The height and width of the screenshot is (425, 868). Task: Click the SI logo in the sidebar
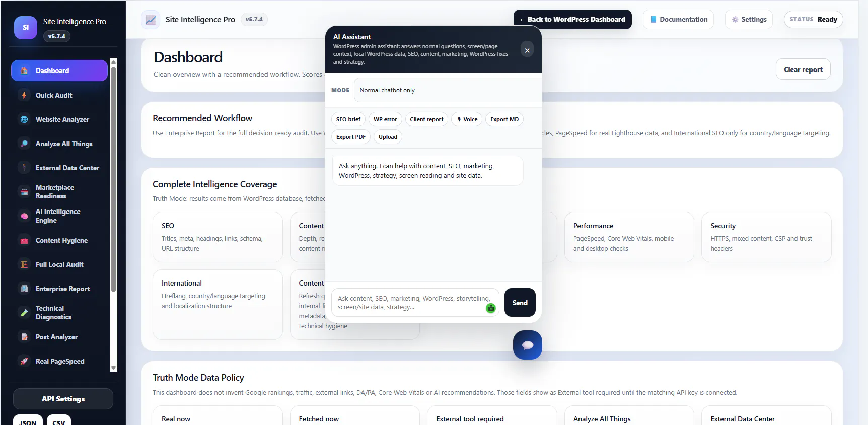pos(26,28)
